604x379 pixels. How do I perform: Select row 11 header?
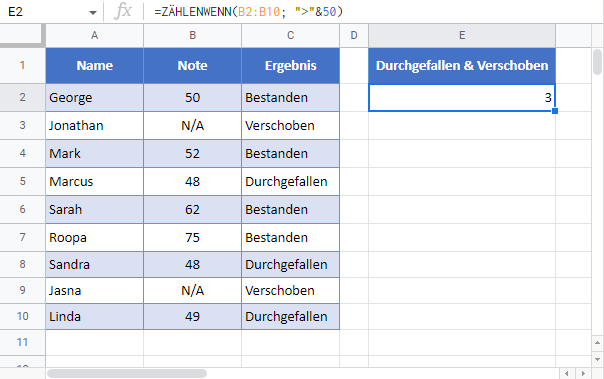coord(22,342)
